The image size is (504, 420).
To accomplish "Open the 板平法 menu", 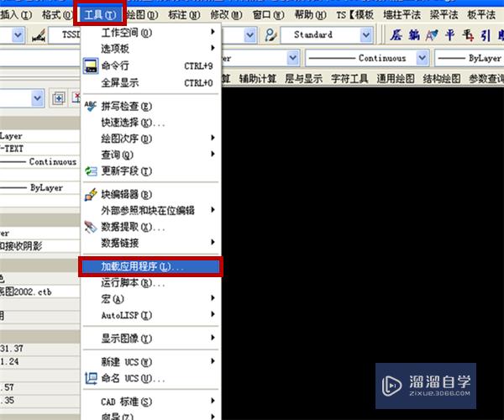I will (x=481, y=15).
